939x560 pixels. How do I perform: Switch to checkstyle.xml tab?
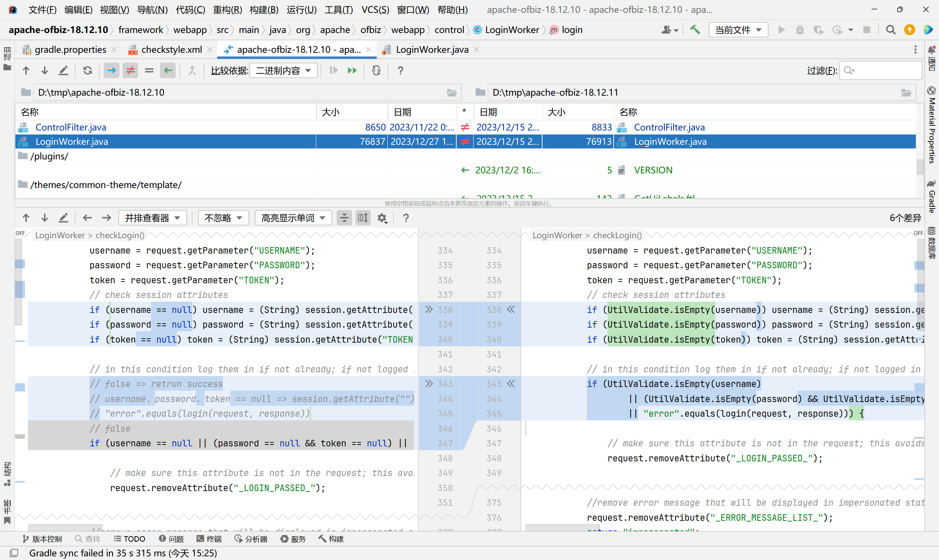click(171, 49)
